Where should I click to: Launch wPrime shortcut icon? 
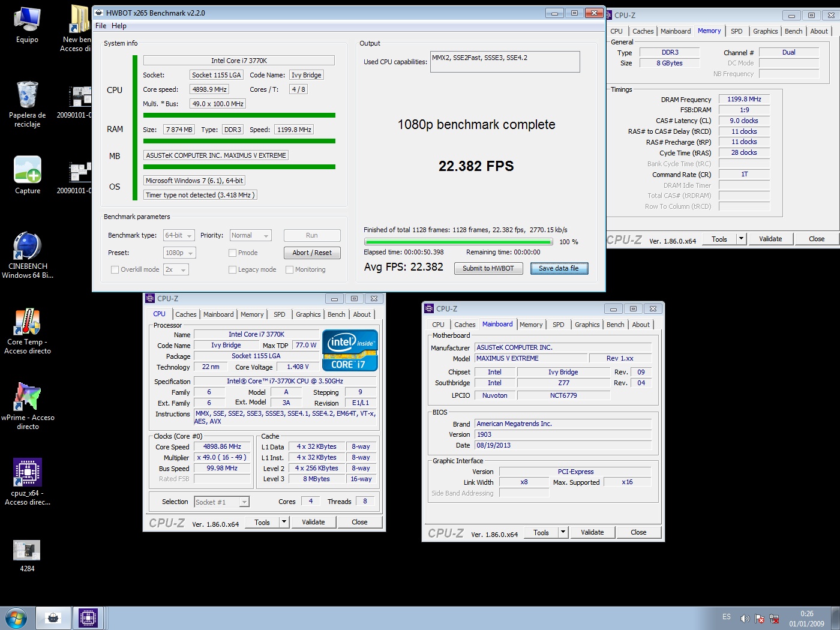(28, 406)
